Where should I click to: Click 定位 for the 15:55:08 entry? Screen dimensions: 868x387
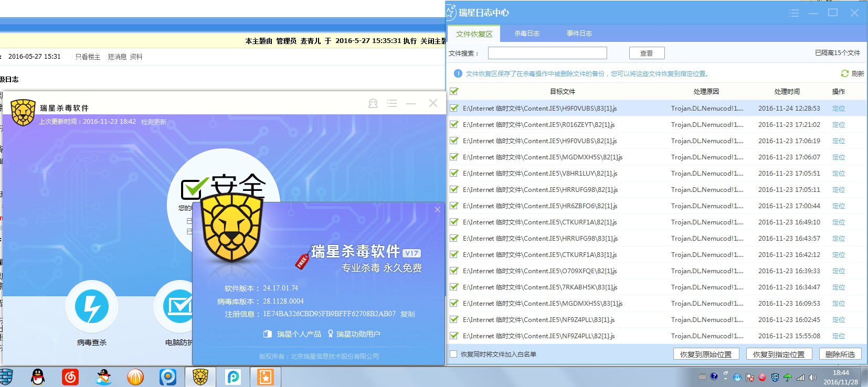(x=839, y=336)
